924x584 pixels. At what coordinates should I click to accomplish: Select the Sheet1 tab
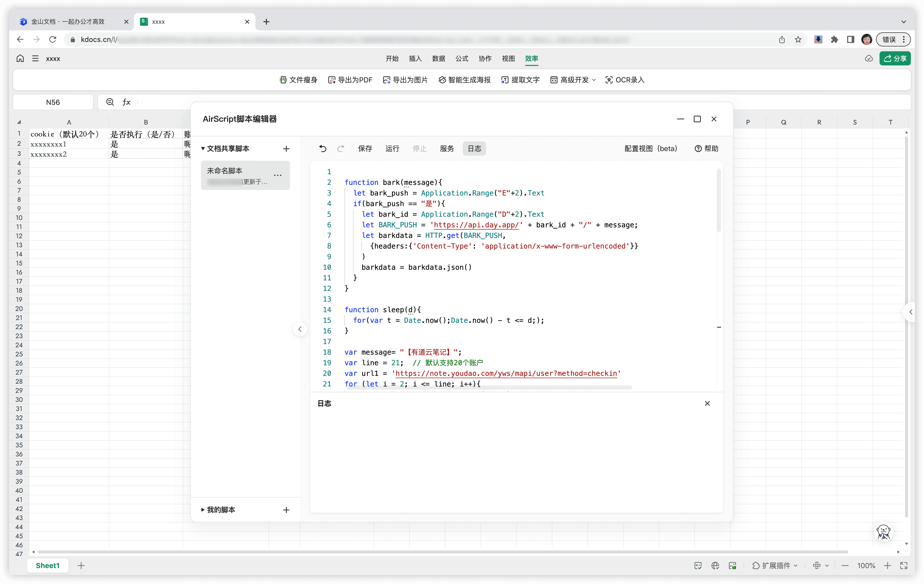48,565
